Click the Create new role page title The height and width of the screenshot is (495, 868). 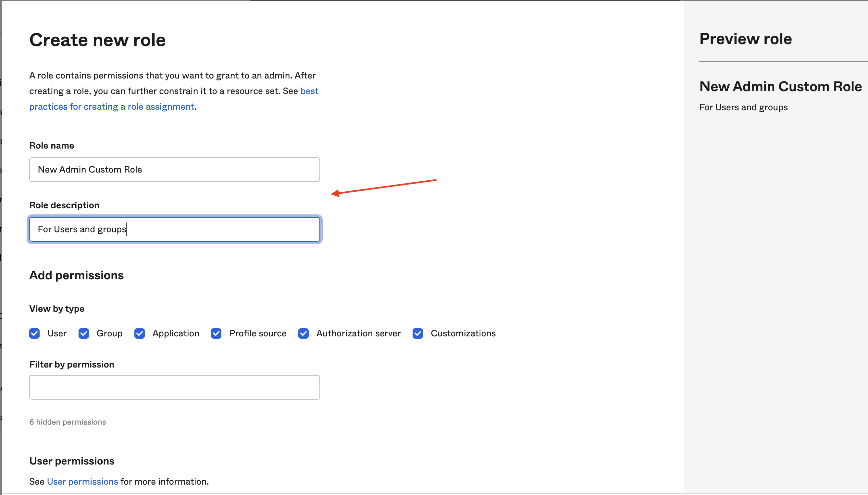pyautogui.click(x=97, y=40)
